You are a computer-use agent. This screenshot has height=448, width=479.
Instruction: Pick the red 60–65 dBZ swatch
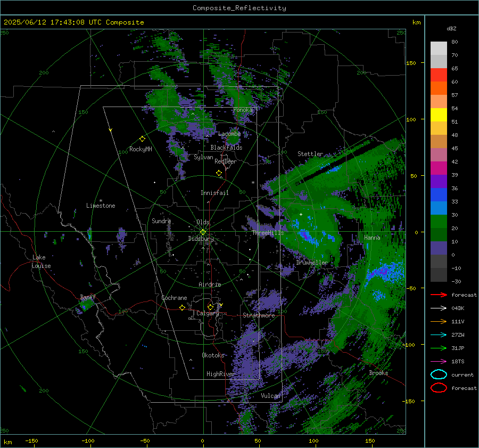[x=439, y=75]
